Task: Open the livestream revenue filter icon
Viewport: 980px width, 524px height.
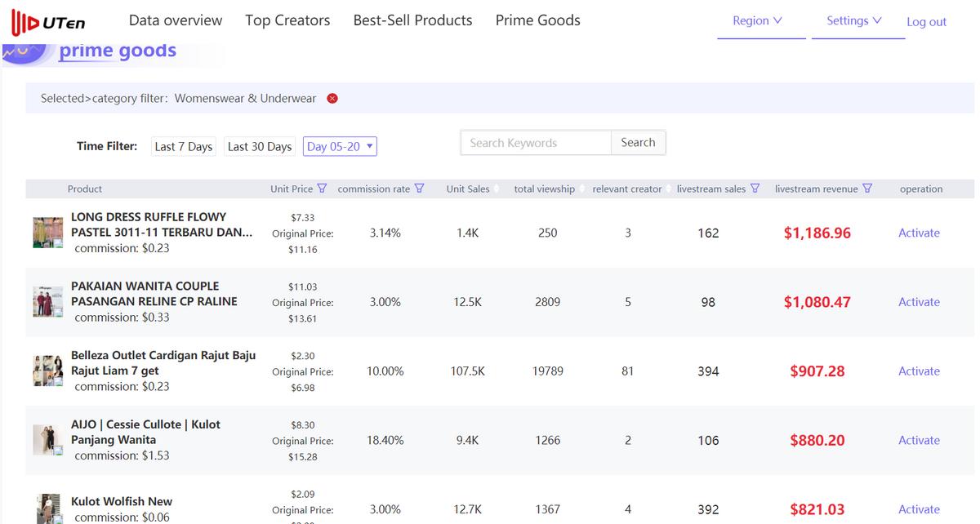Action: coord(867,189)
